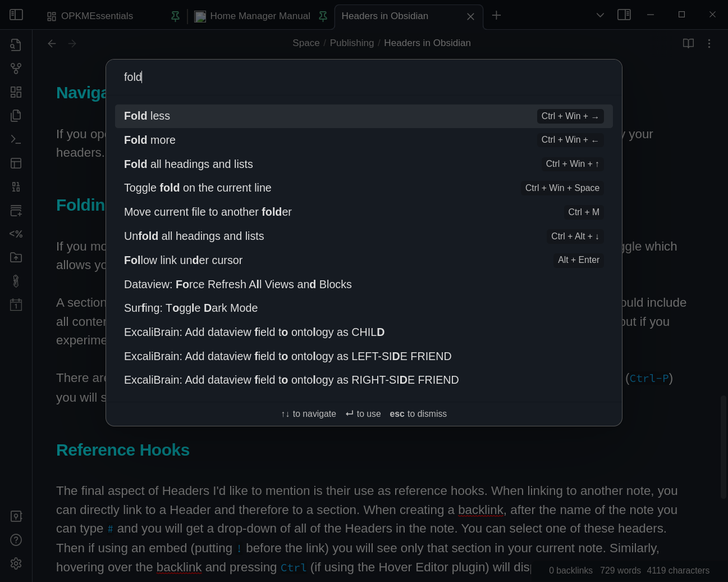Viewport: 728px width, 582px height.
Task: Open the daily note calendar icon
Action: (16, 305)
